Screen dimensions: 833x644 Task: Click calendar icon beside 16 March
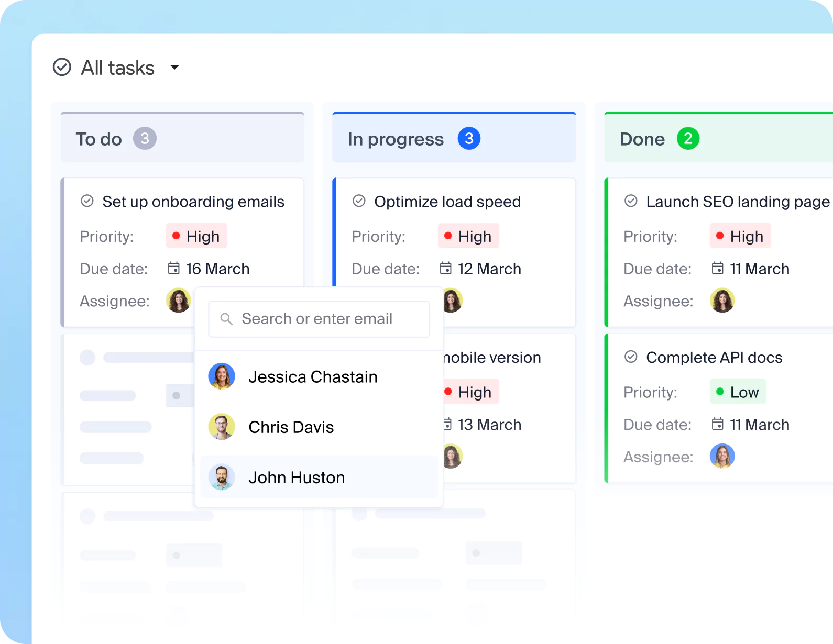click(173, 269)
